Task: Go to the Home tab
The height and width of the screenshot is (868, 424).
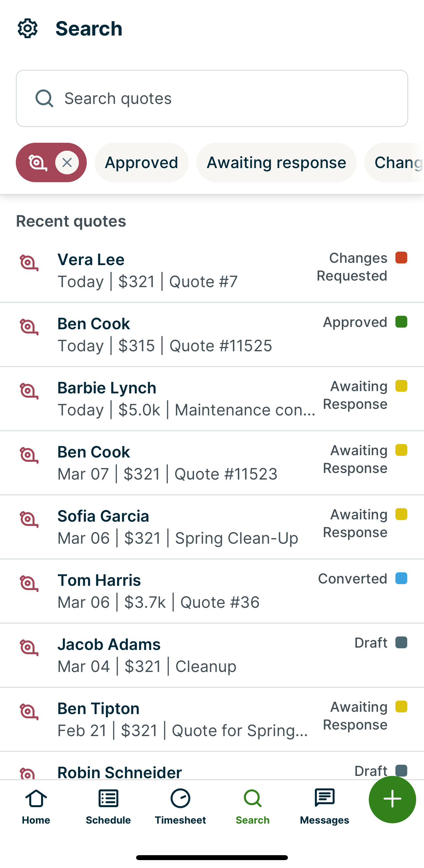Action: click(x=36, y=806)
